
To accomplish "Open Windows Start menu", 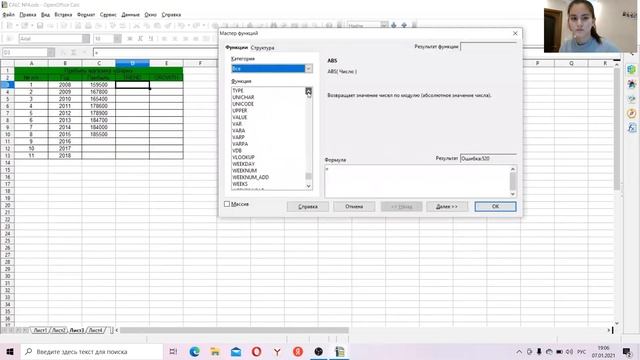I will pos(10,351).
